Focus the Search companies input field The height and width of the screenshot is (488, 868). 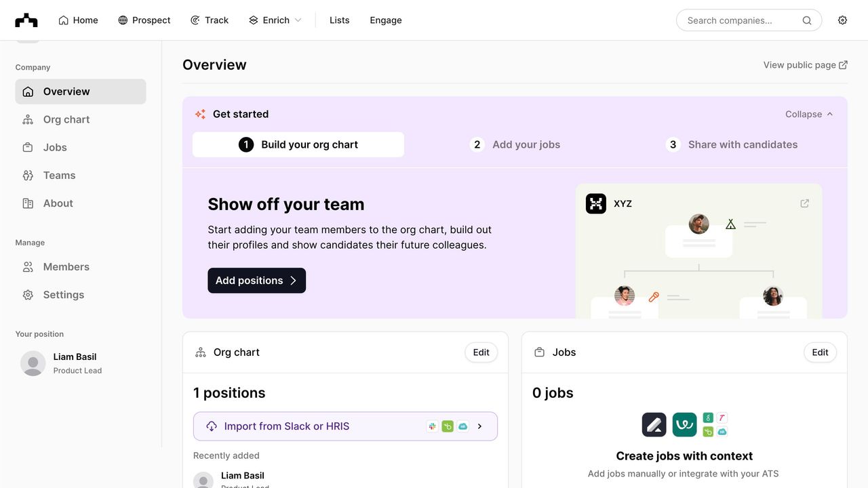[x=739, y=20]
